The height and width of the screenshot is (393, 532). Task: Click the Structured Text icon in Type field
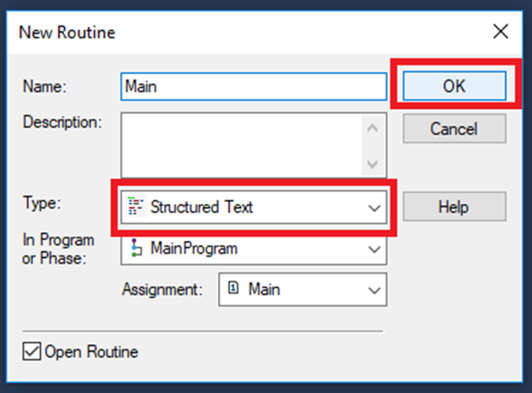coord(134,207)
